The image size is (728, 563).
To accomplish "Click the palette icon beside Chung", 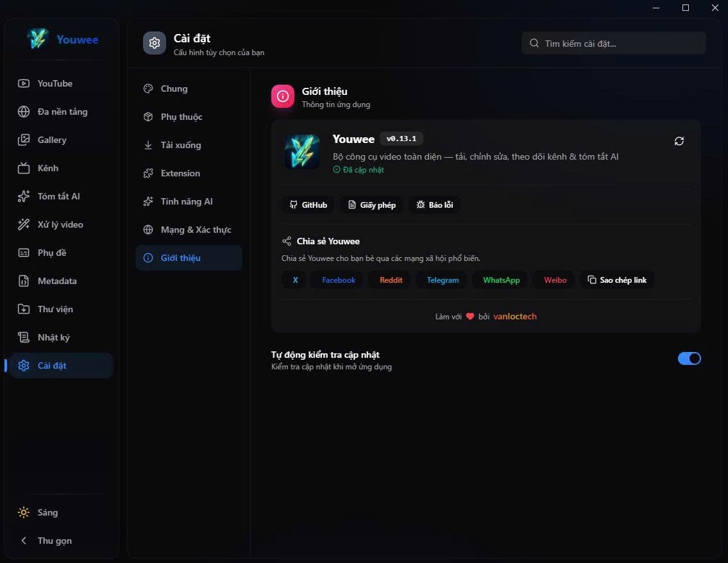I will pos(148,88).
